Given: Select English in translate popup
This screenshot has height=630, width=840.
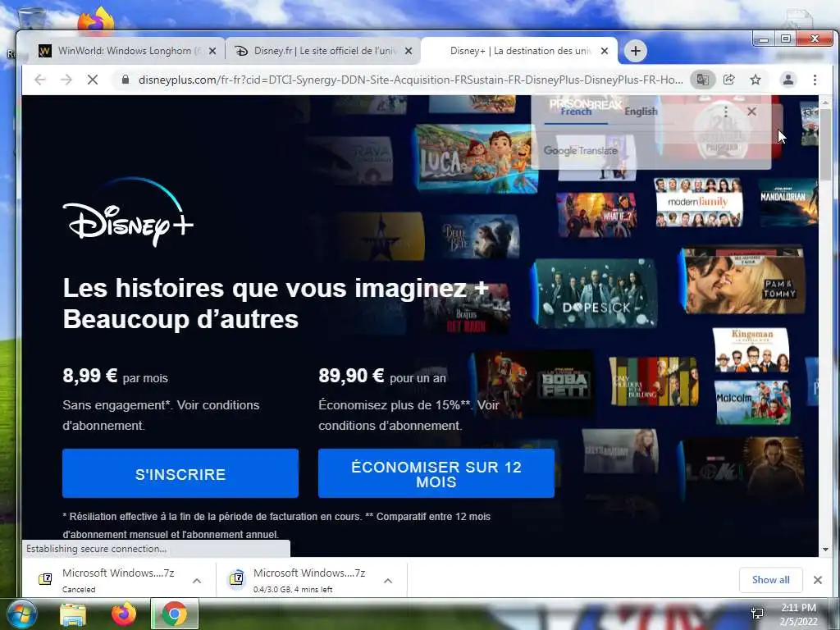Looking at the screenshot, I should (641, 112).
